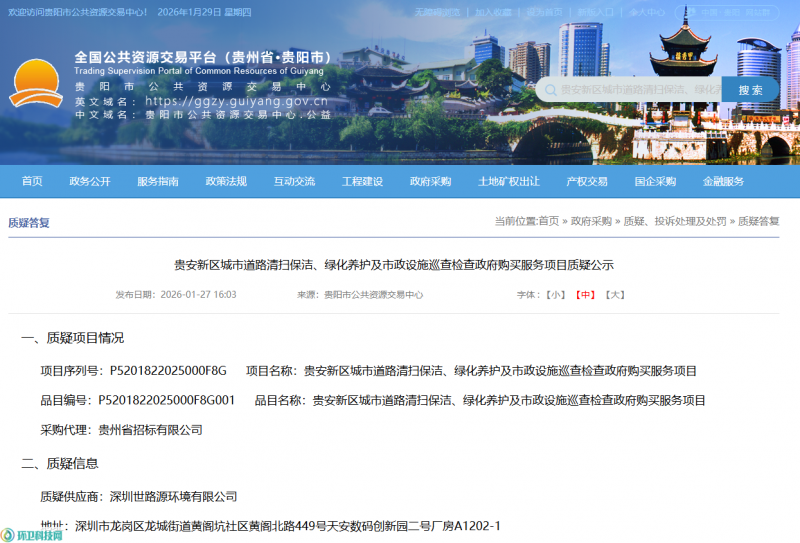
Task: Select 土地矿权出让 in the navigation bar
Action: 508,181
